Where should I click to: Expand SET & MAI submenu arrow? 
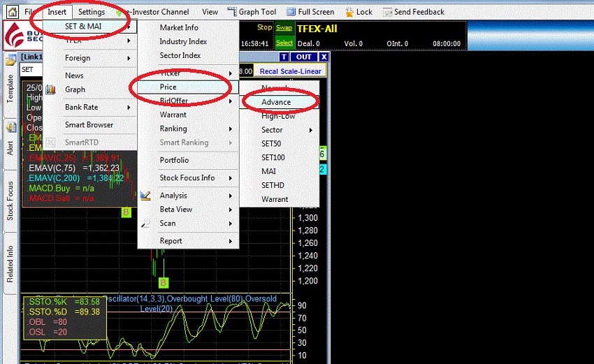coord(129,27)
